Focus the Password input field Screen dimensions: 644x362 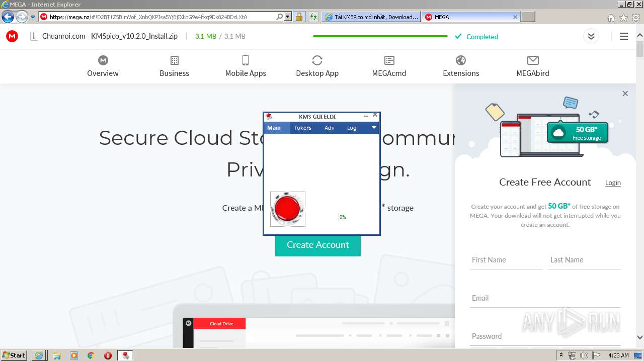point(545,336)
